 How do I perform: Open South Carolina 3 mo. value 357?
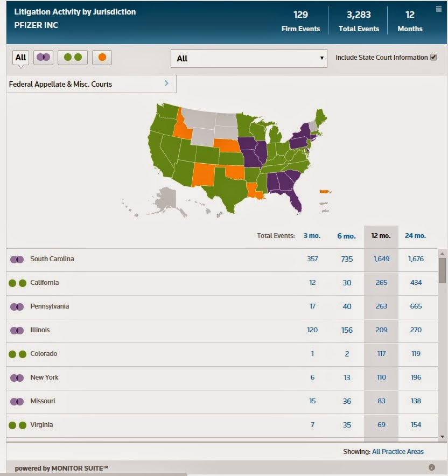click(x=312, y=259)
